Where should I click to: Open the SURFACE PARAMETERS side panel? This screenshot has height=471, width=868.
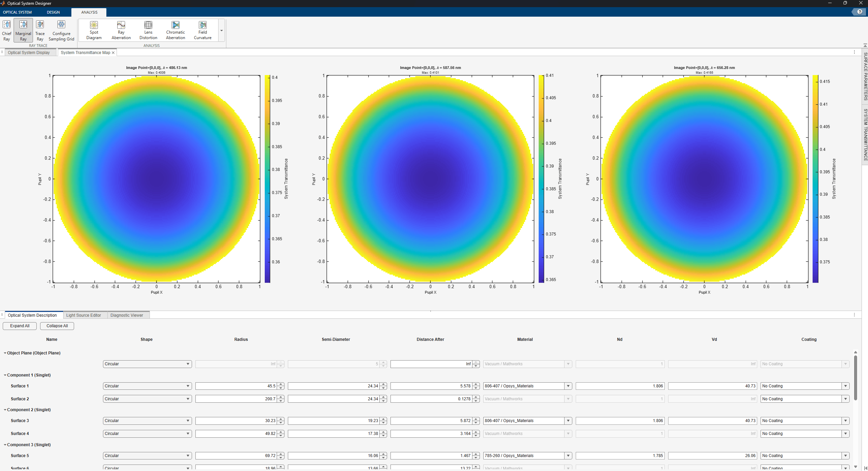click(x=865, y=76)
